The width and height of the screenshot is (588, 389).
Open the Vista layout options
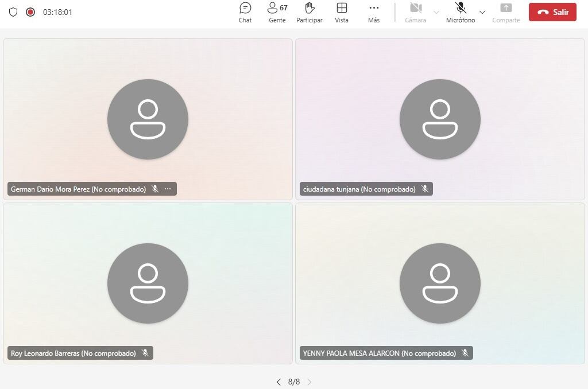pos(342,12)
